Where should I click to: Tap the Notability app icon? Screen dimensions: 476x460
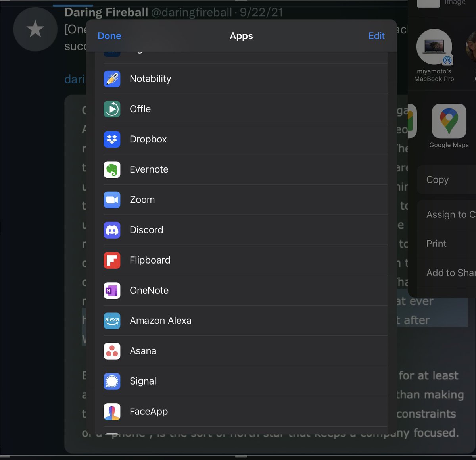[x=112, y=79]
